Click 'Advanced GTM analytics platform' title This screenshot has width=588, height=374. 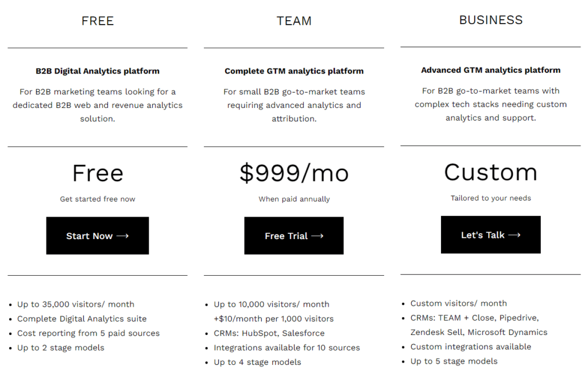click(x=491, y=70)
